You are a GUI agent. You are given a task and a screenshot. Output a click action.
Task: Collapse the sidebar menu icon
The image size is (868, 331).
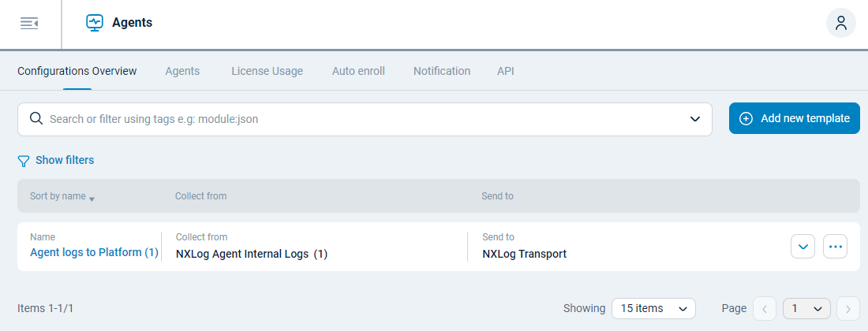point(29,24)
